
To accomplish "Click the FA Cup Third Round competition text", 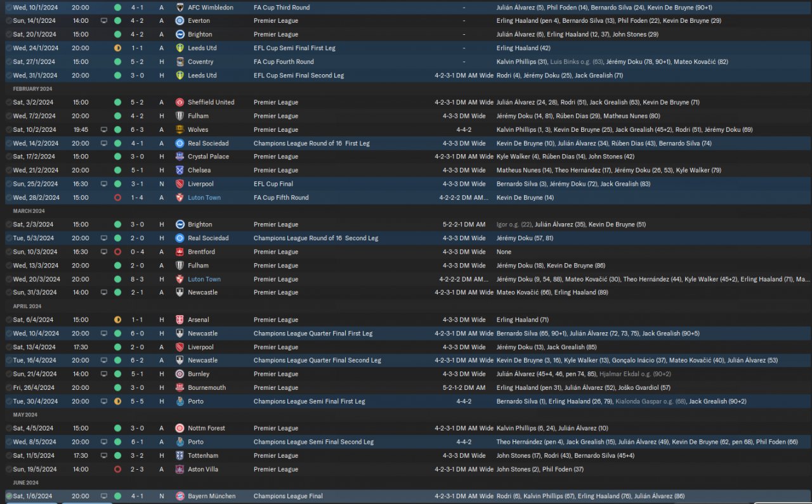I will tap(282, 8).
